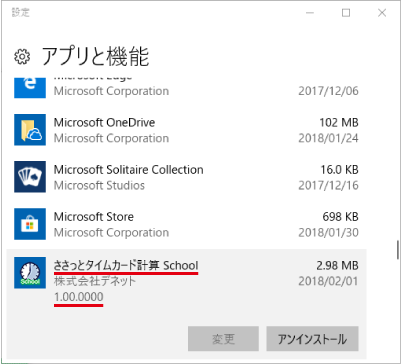Click the 2017/12/16 install date
The height and width of the screenshot is (364, 401).
coord(328,185)
